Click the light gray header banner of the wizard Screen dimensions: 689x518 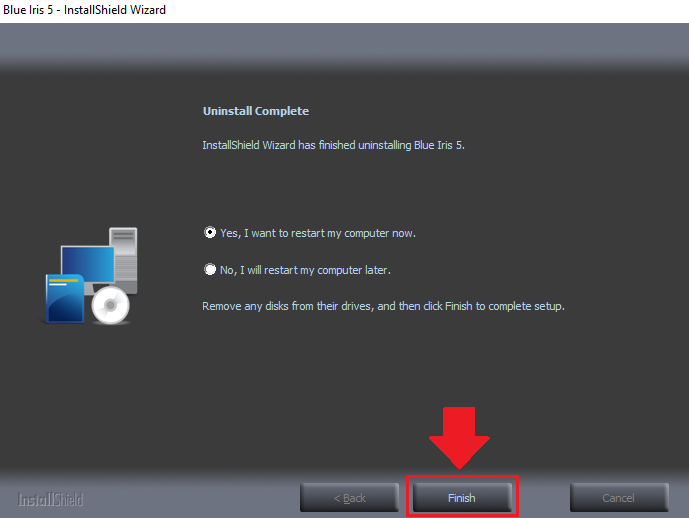click(344, 43)
